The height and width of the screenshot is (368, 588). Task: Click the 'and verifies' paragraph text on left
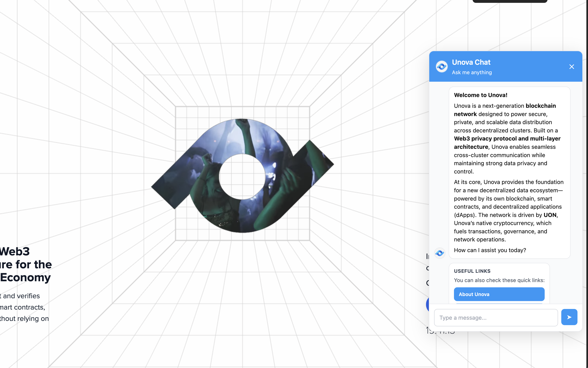click(21, 296)
